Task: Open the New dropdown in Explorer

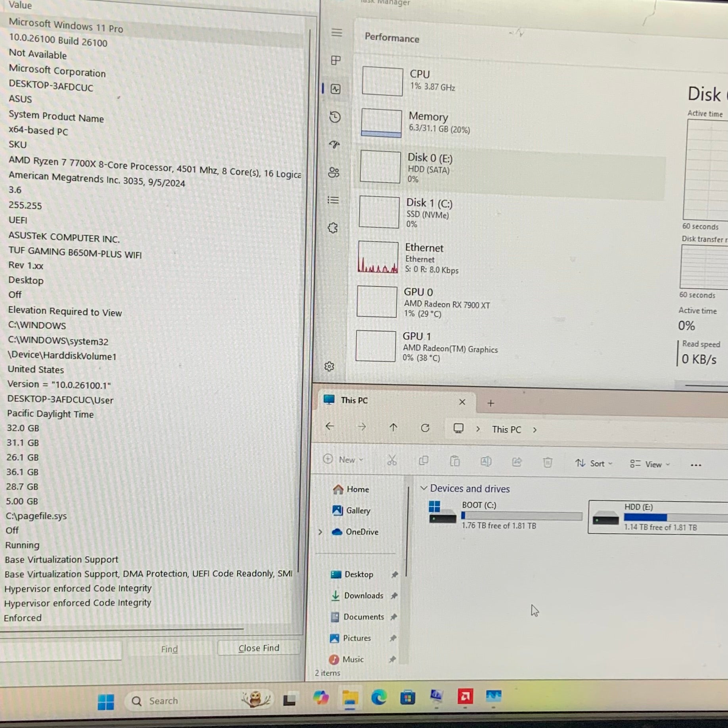Action: [343, 460]
